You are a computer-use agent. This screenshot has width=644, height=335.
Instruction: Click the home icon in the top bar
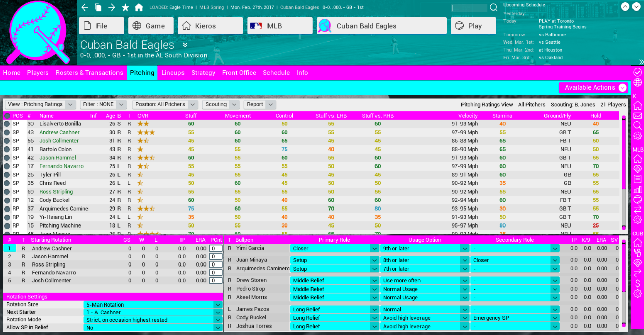pyautogui.click(x=139, y=7)
